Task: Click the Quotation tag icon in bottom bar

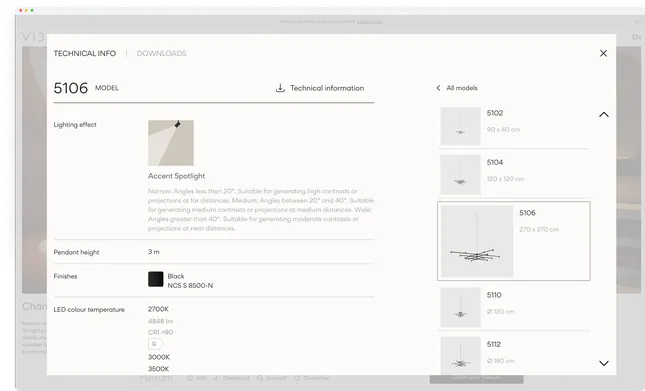Action: pyautogui.click(x=297, y=378)
